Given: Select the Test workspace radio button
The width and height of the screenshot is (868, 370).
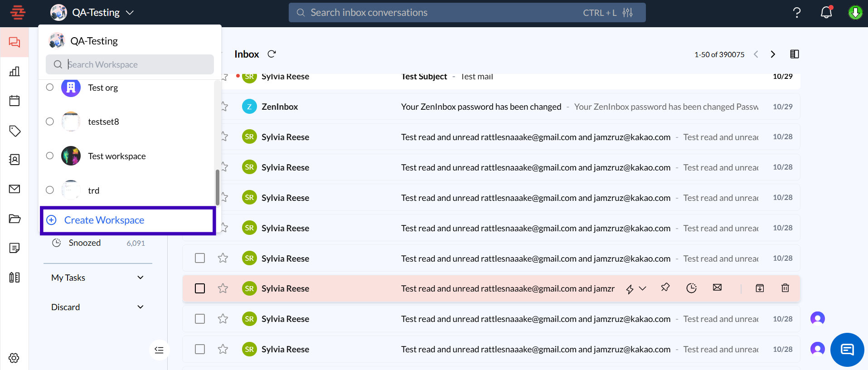Looking at the screenshot, I should [x=50, y=156].
